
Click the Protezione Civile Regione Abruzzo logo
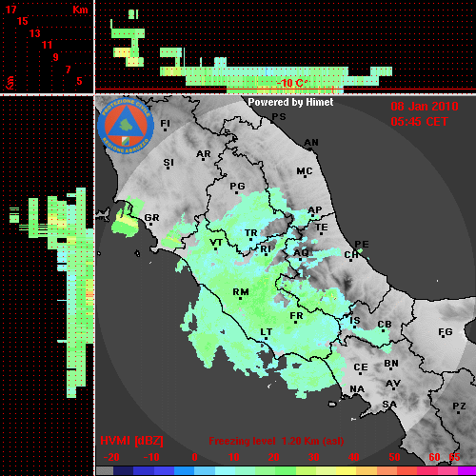click(126, 126)
